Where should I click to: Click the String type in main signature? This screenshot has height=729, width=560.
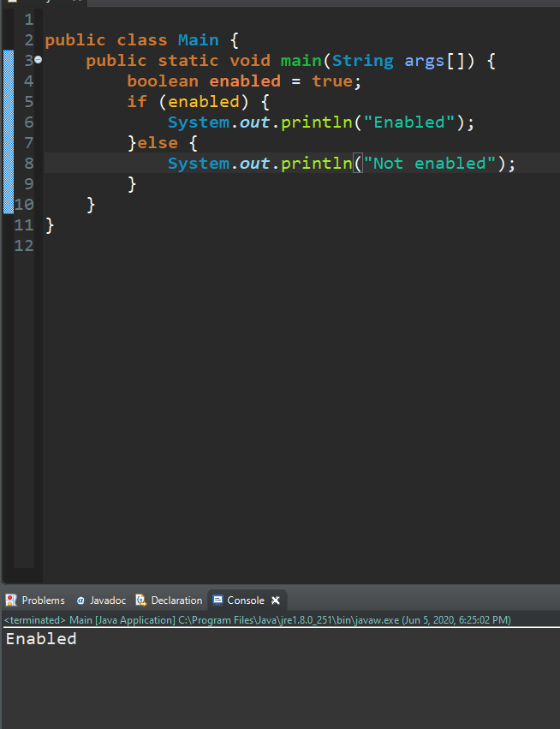pos(362,61)
